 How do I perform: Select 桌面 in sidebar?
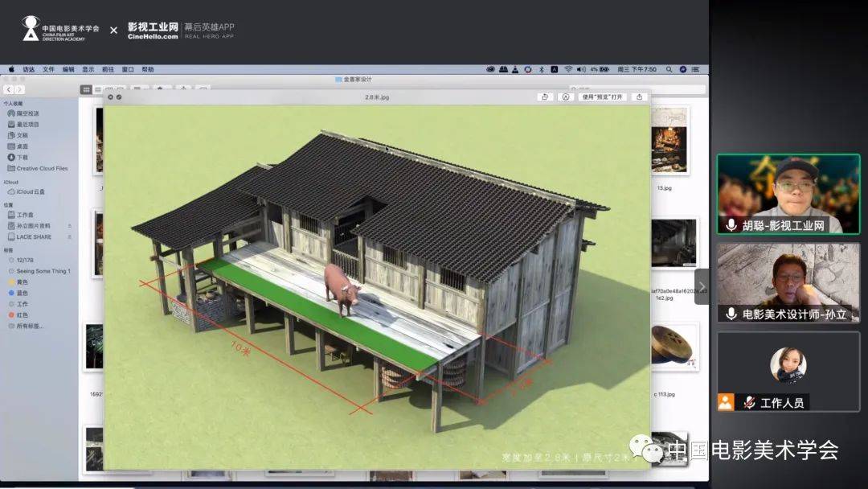click(x=18, y=146)
